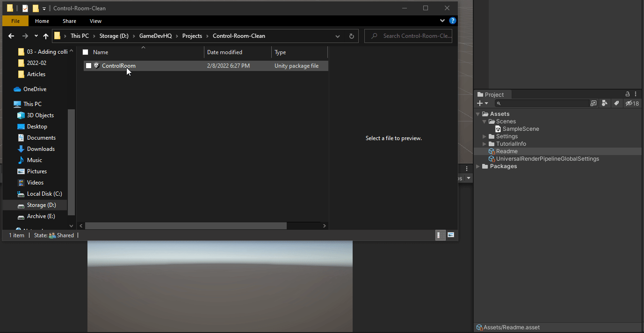The width and height of the screenshot is (644, 333).
Task: Open the View ribbon tab
Action: point(95,21)
